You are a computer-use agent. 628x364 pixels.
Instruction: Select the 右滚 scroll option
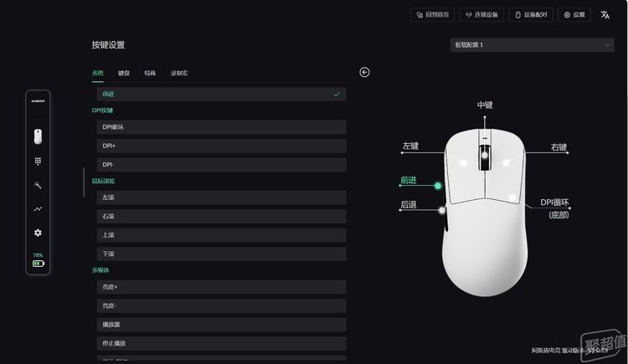click(x=222, y=216)
